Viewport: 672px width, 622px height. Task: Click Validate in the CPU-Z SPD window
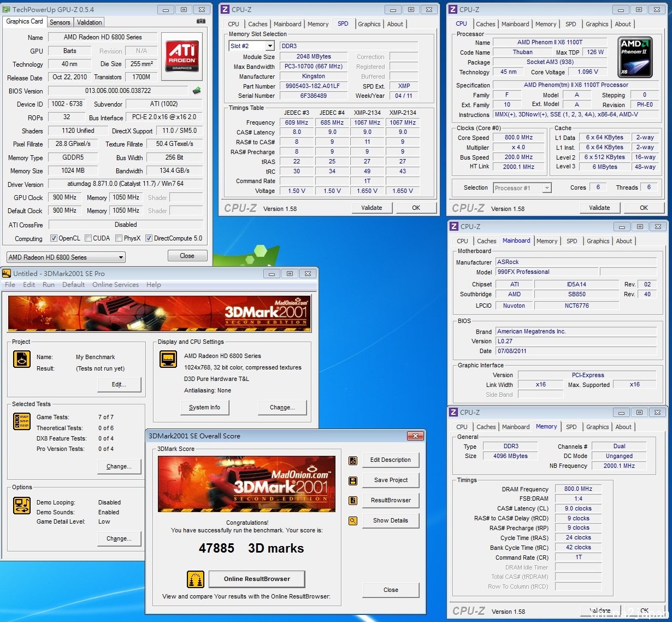pyautogui.click(x=372, y=208)
